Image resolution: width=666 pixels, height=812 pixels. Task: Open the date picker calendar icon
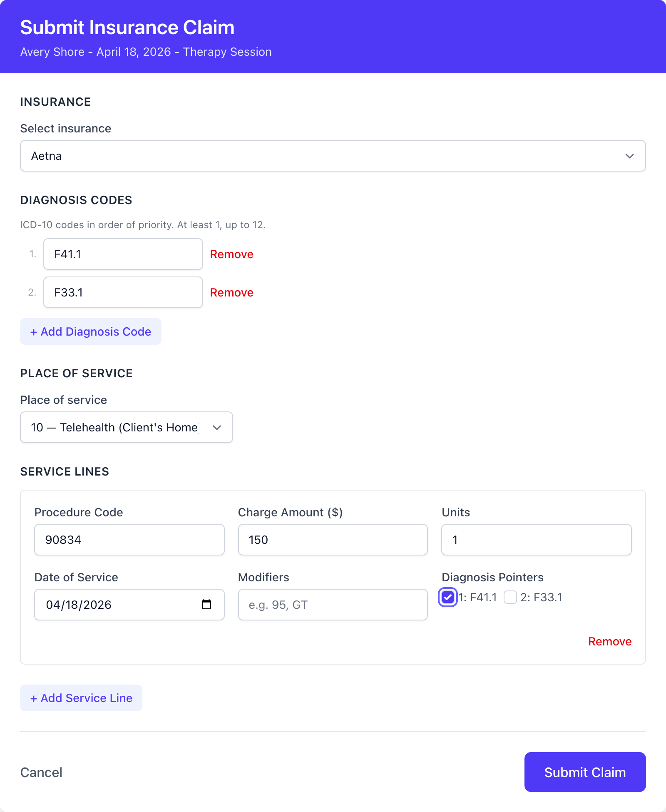pyautogui.click(x=207, y=605)
